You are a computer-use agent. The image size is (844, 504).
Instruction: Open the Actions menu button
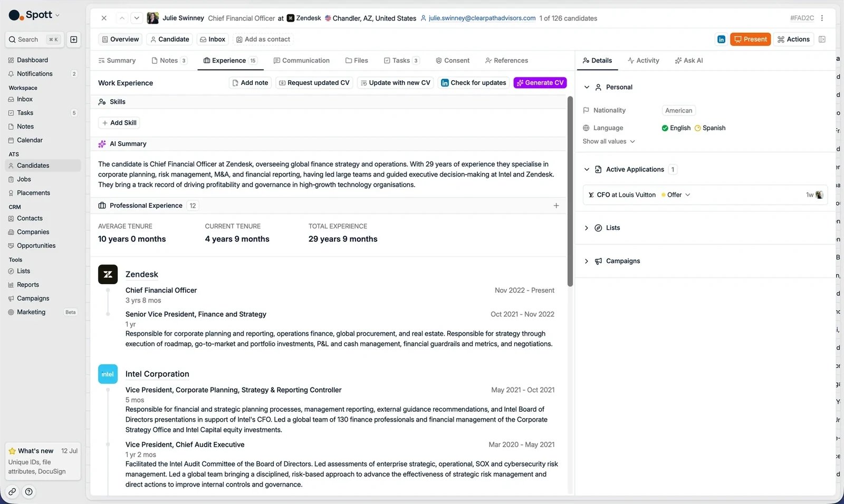tap(793, 40)
